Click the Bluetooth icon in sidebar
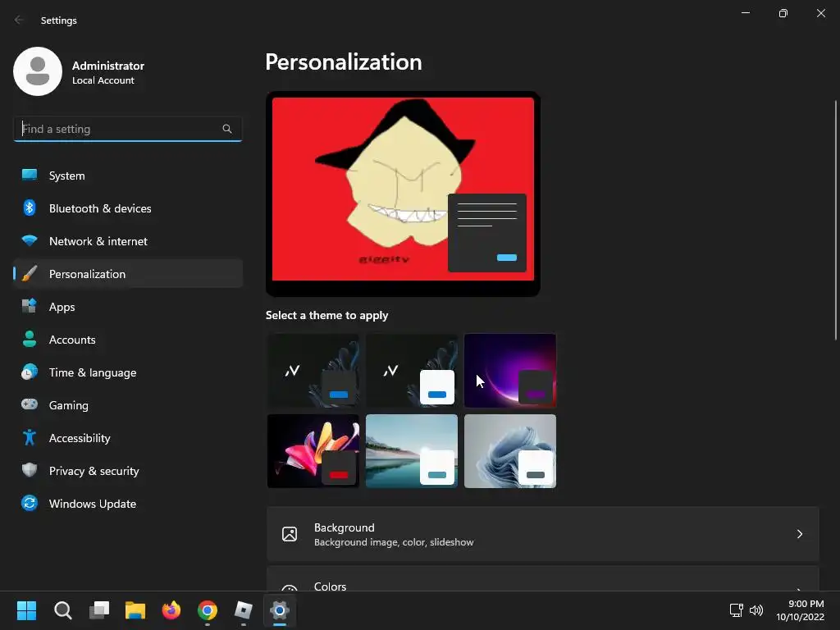This screenshot has width=840, height=630. (x=30, y=208)
